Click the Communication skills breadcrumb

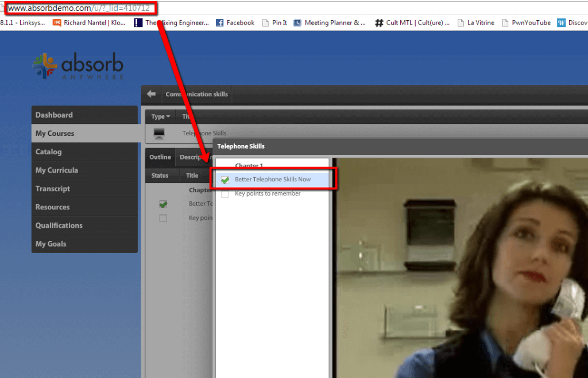[x=196, y=94]
